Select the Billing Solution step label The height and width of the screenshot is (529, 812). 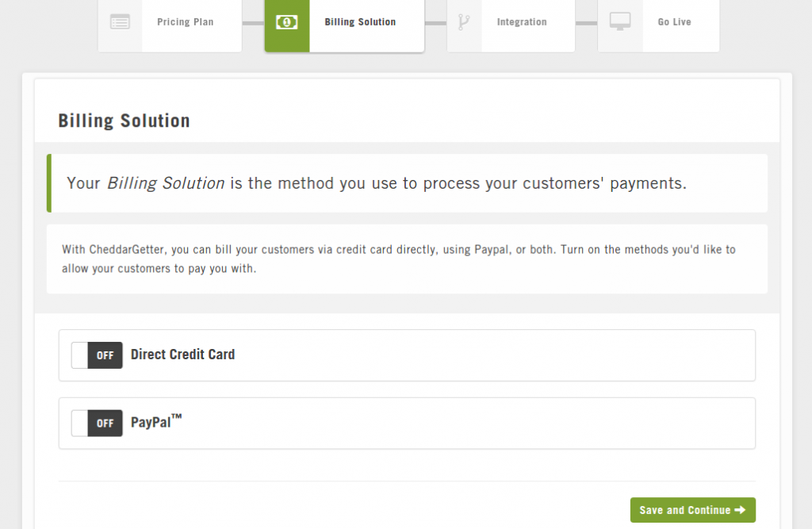[360, 21]
